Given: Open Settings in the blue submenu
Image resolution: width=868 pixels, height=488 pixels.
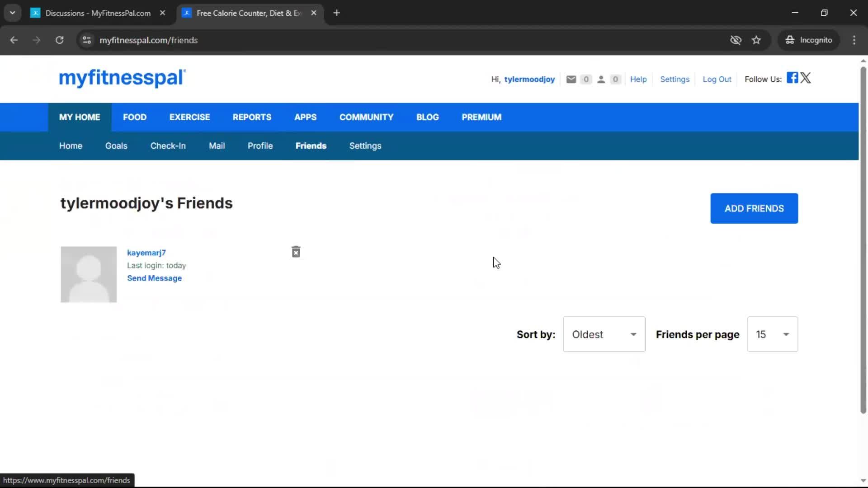Looking at the screenshot, I should (x=365, y=146).
